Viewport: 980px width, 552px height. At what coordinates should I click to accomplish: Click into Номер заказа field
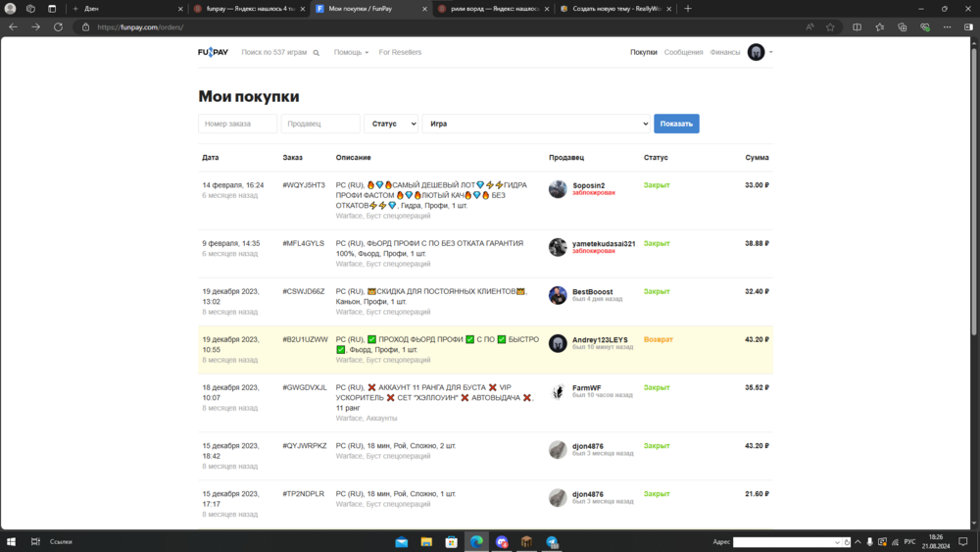(237, 124)
